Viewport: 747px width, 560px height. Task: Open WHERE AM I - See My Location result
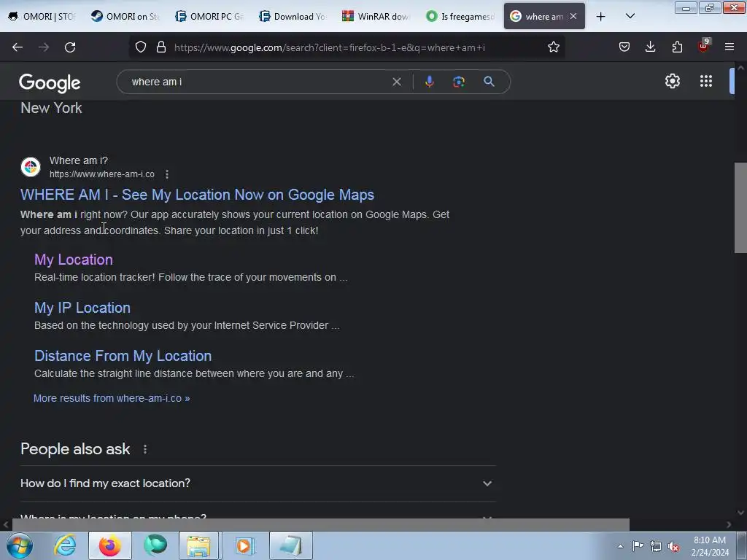(197, 195)
